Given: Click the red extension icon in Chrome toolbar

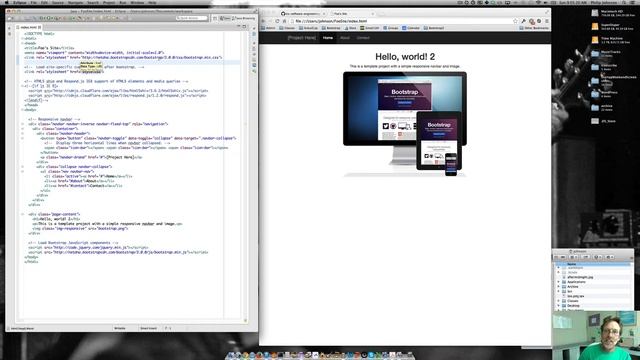Looking at the screenshot, I should coord(531,21).
